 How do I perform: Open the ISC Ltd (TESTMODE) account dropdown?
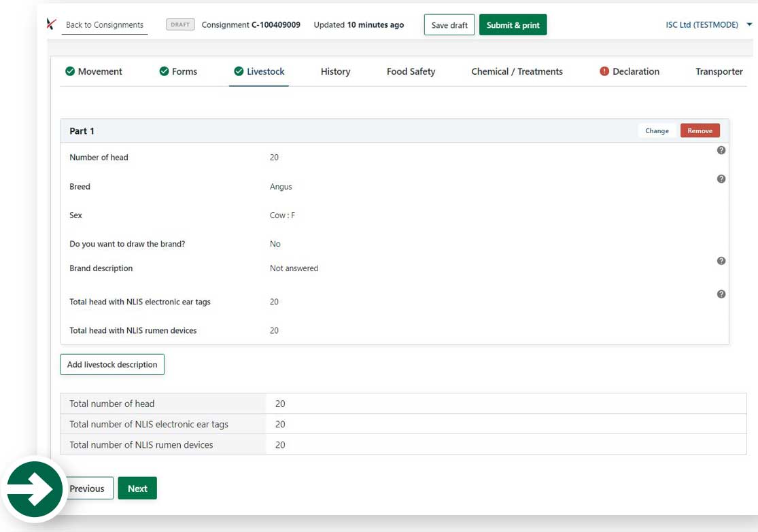705,24
